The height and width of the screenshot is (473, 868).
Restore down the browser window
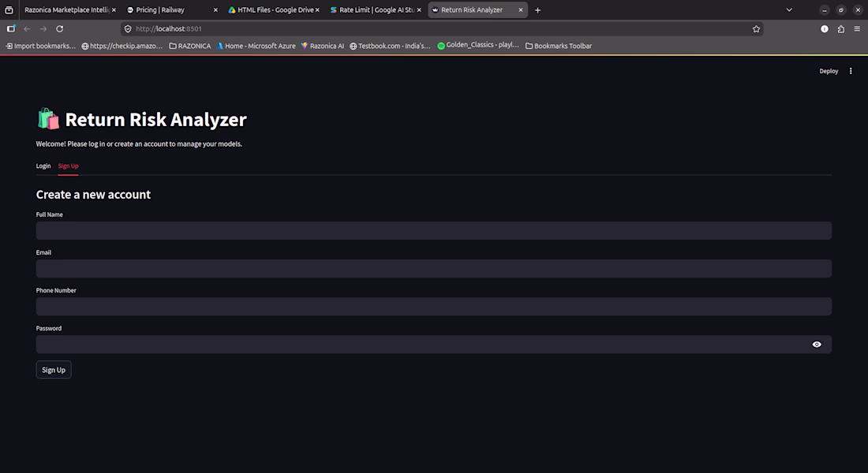coord(841,10)
